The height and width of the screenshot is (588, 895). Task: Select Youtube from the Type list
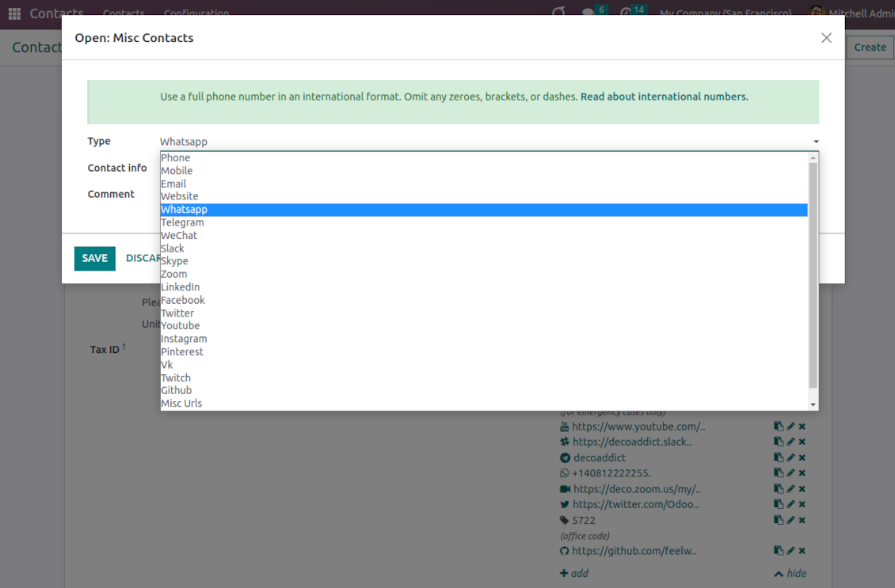click(484, 325)
